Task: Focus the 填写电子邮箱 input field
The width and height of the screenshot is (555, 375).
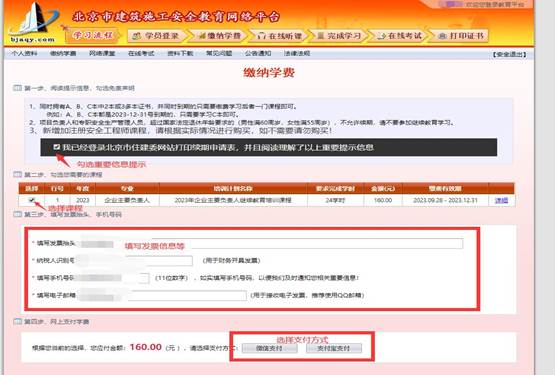Action: coord(162,295)
